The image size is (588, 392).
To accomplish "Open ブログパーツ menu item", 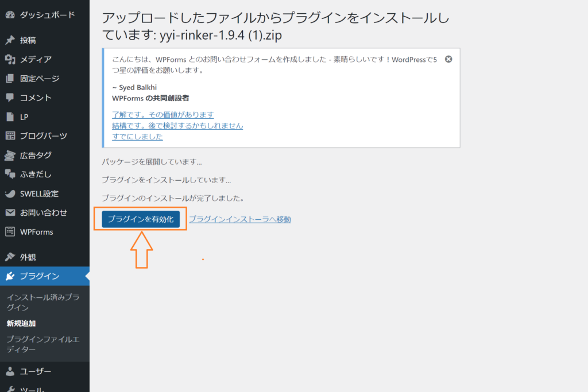I will point(45,135).
